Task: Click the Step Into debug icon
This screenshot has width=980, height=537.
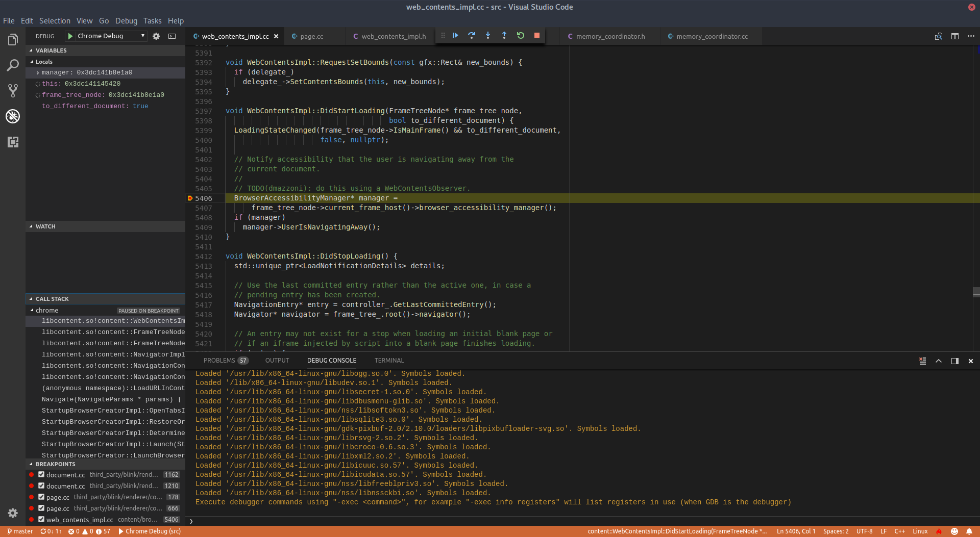Action: click(x=488, y=36)
